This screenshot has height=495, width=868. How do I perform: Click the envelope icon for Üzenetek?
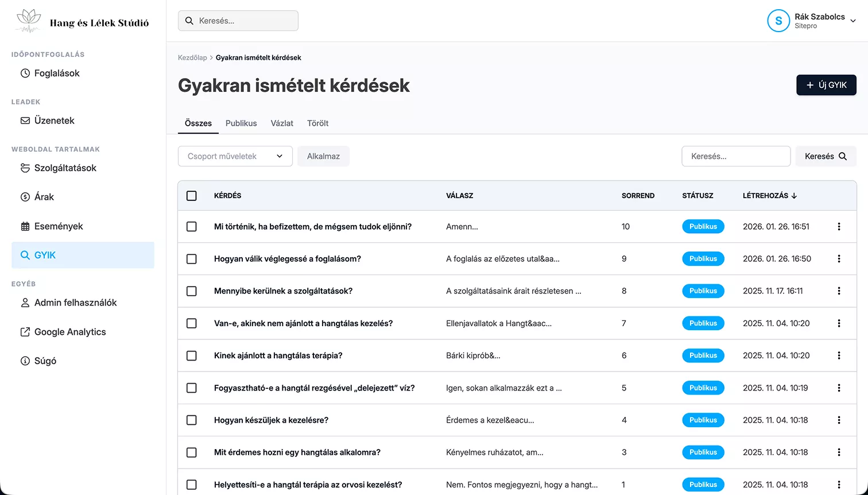pos(25,121)
